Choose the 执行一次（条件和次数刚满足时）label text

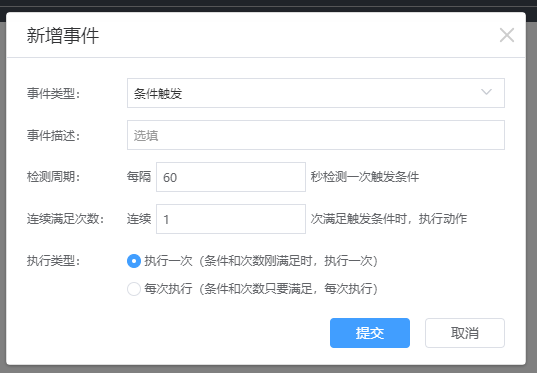[261, 261]
